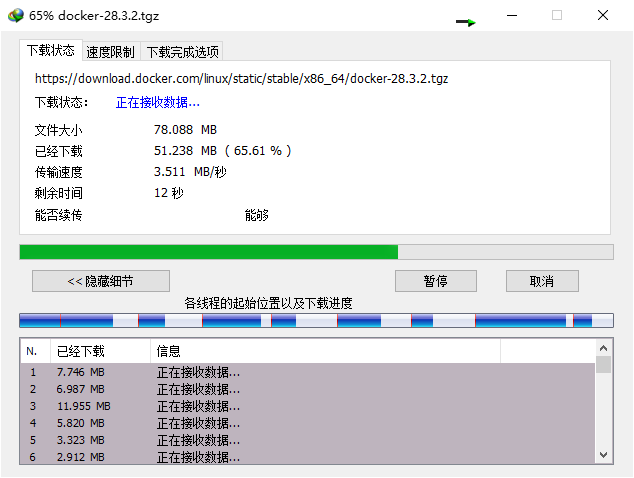This screenshot has width=634, height=478.
Task: Select thread row 6 with 2.912 MB
Action: pyautogui.click(x=308, y=457)
